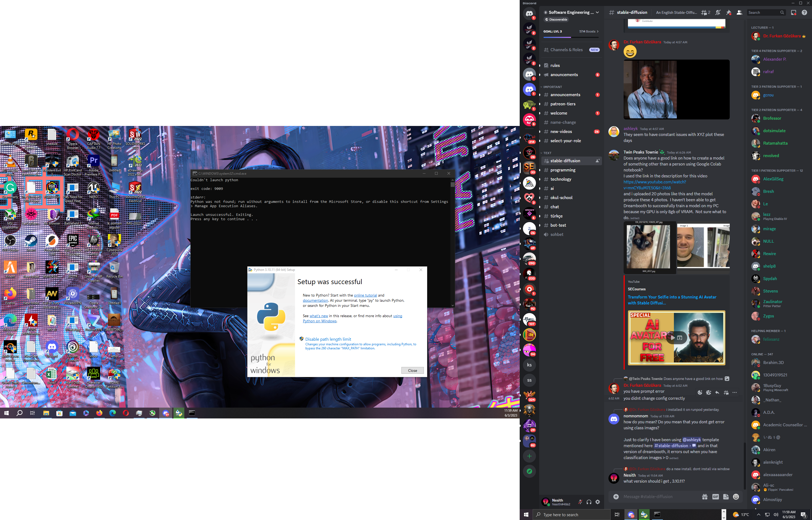Unmute the microphone in the user panel
The height and width of the screenshot is (520, 812).
tap(580, 502)
